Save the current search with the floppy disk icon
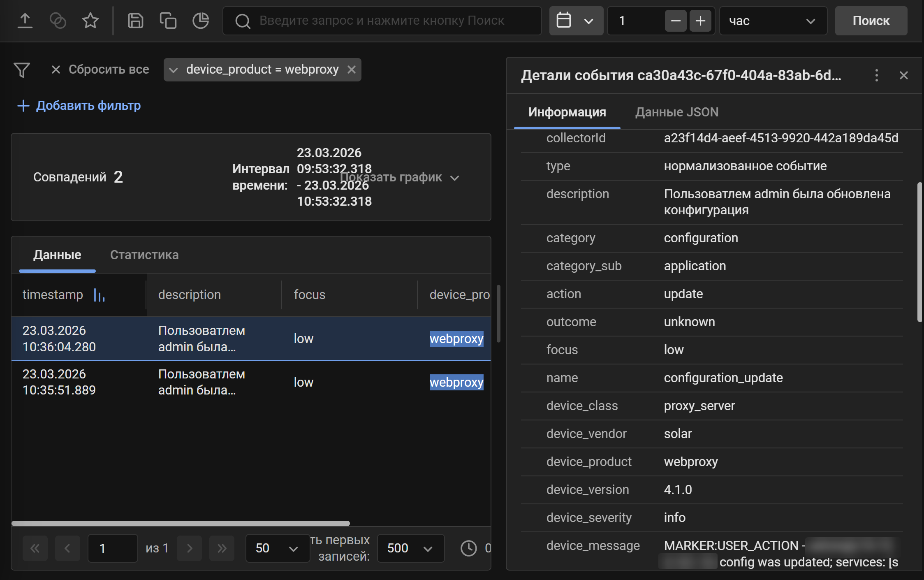Viewport: 924px width, 580px height. point(135,21)
